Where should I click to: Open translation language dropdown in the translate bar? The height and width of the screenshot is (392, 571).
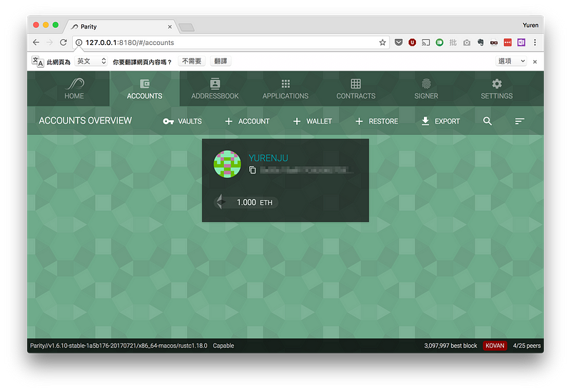[x=91, y=61]
